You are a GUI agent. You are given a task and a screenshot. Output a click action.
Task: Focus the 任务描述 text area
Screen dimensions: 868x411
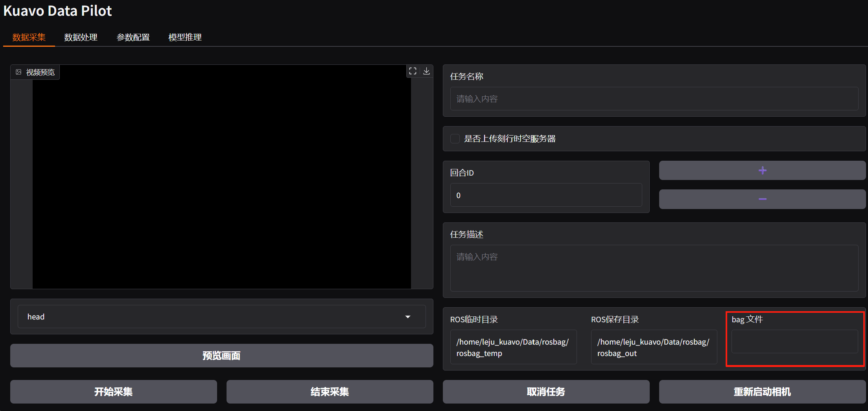(x=654, y=268)
